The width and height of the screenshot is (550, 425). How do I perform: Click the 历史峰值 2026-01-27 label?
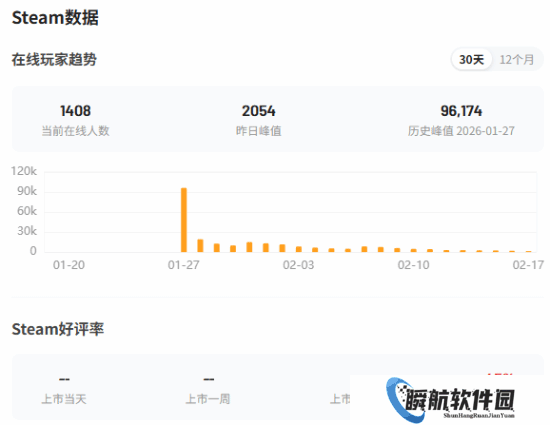pos(461,131)
